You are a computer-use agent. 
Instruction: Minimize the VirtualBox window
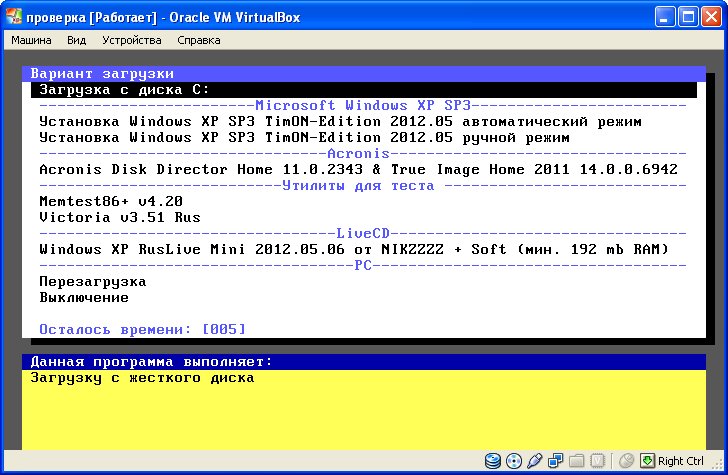[665, 17]
